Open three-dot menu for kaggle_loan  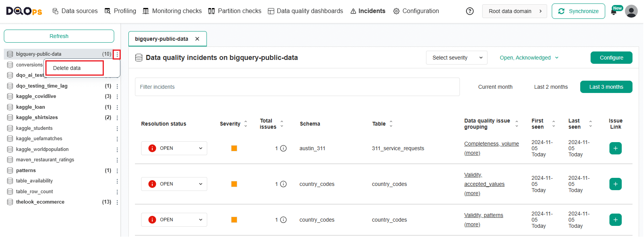pos(117,107)
